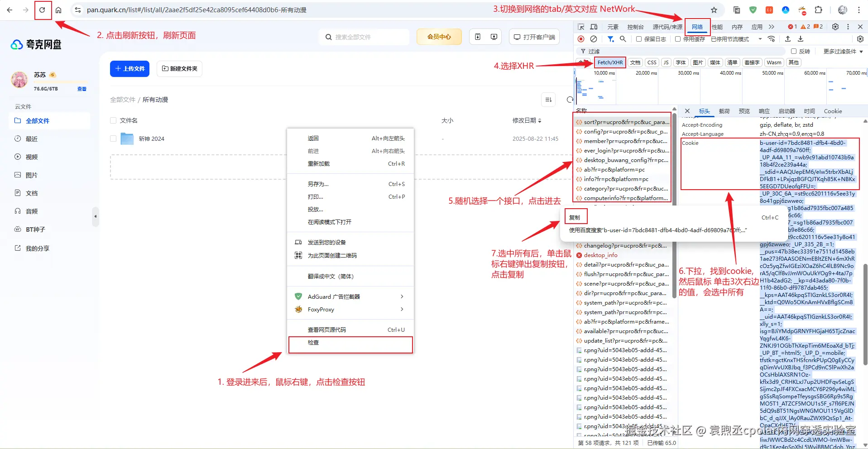Screen dimensions: 868x449
Task: Open 全部文件 in the Quark sidebar
Action: coord(49,121)
